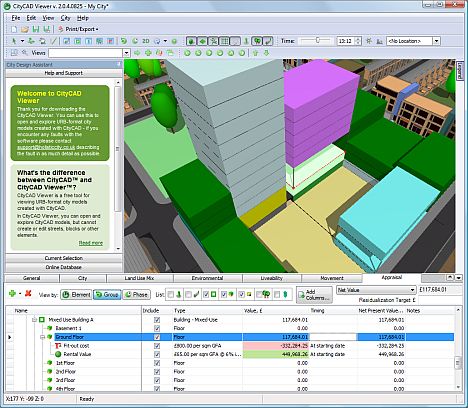Click the magnifier zoom icon beside Views
Screen dimensions: 468x408
pos(25,53)
